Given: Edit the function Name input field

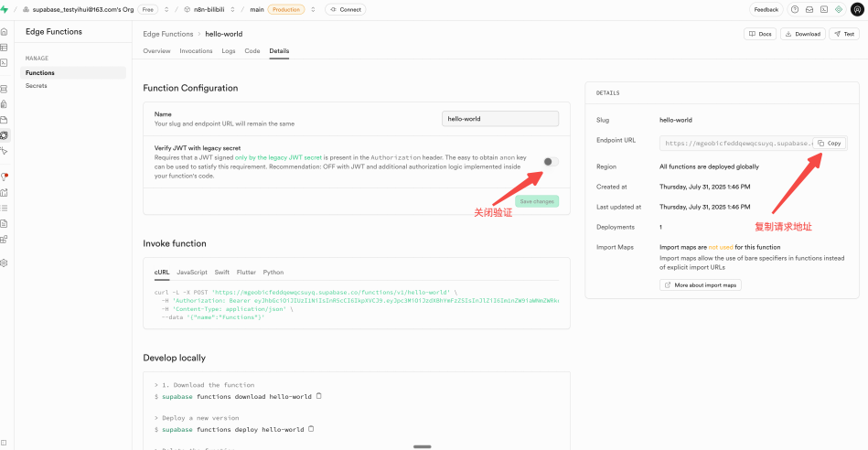Looking at the screenshot, I should tap(499, 119).
